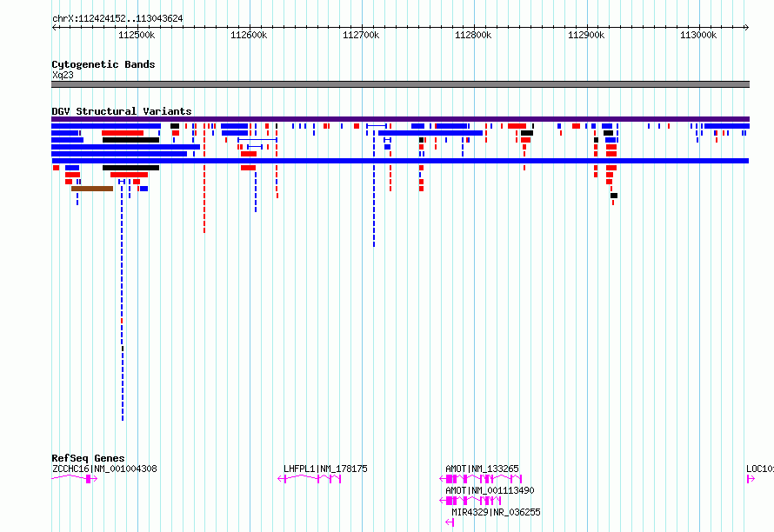Click the MIR4329|NR_036255 gene label
The image size is (774, 532).
tap(496, 512)
